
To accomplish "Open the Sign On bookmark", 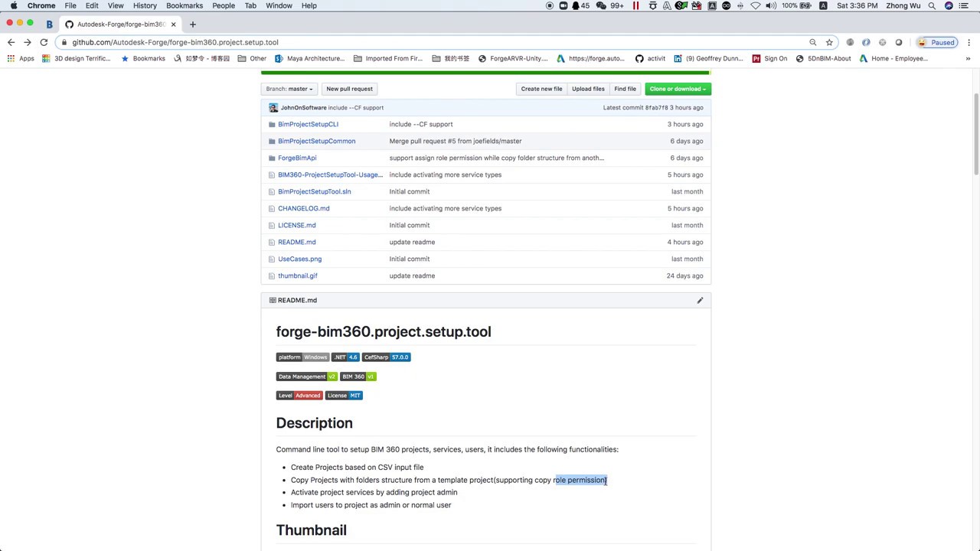I will point(769,58).
